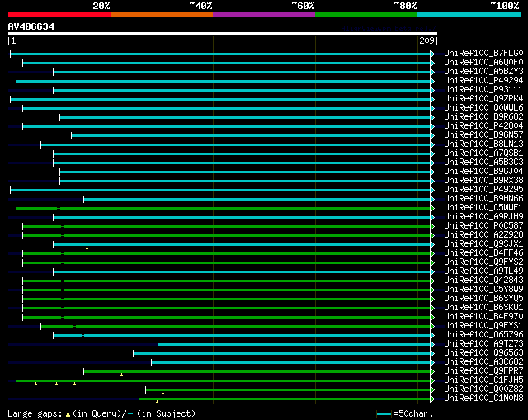Open the UniRef100_B6SKU1 hit label
The height and width of the screenshot is (420, 528).
click(483, 308)
